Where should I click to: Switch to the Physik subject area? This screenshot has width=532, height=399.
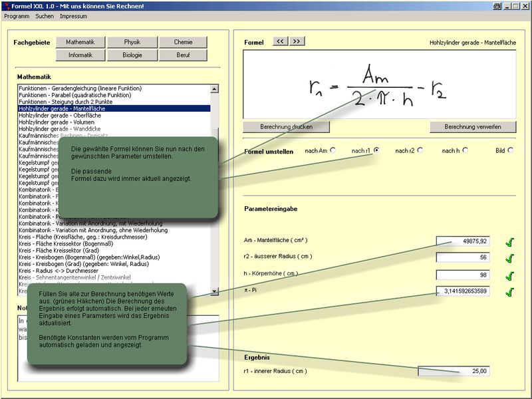pos(132,42)
